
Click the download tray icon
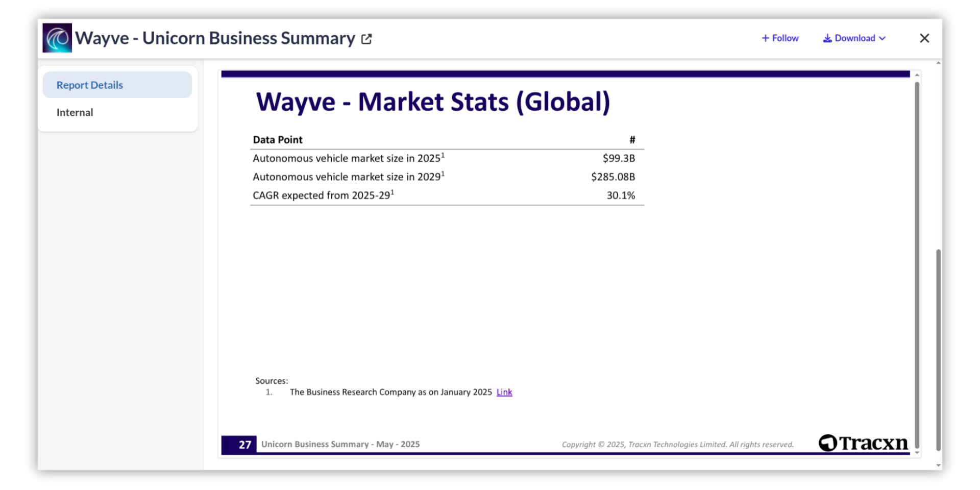click(827, 38)
